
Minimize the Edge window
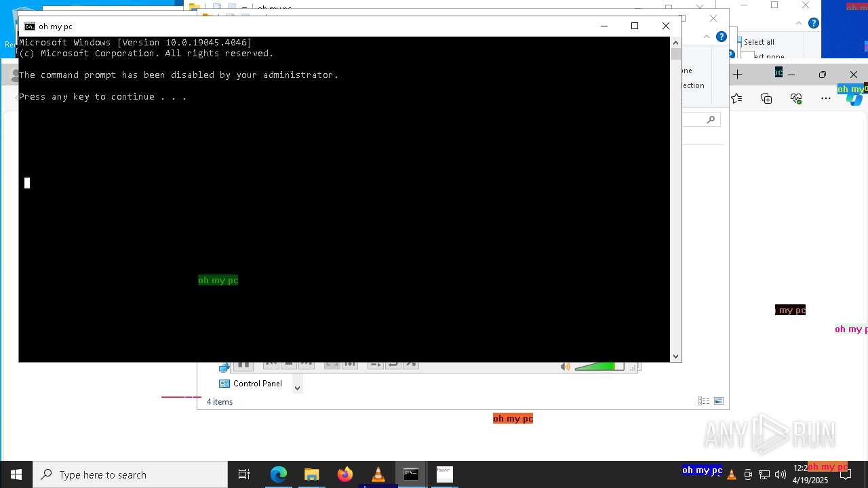point(791,75)
